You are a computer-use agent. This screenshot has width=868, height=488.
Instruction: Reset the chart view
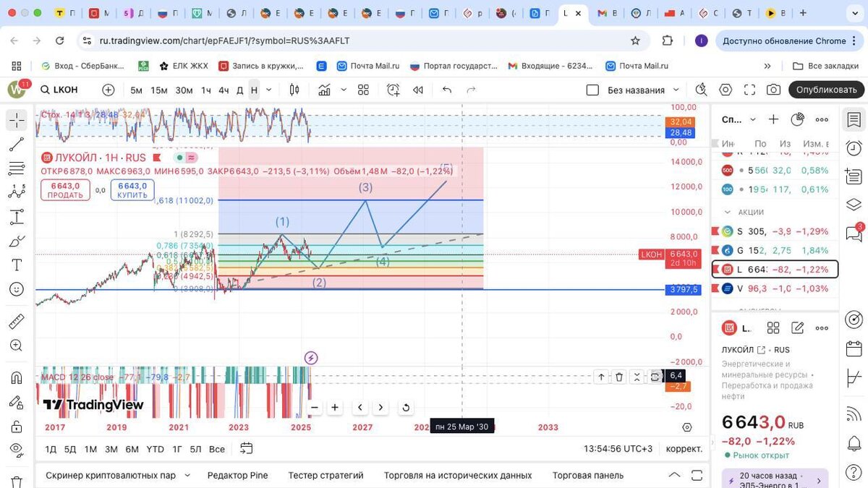click(405, 407)
